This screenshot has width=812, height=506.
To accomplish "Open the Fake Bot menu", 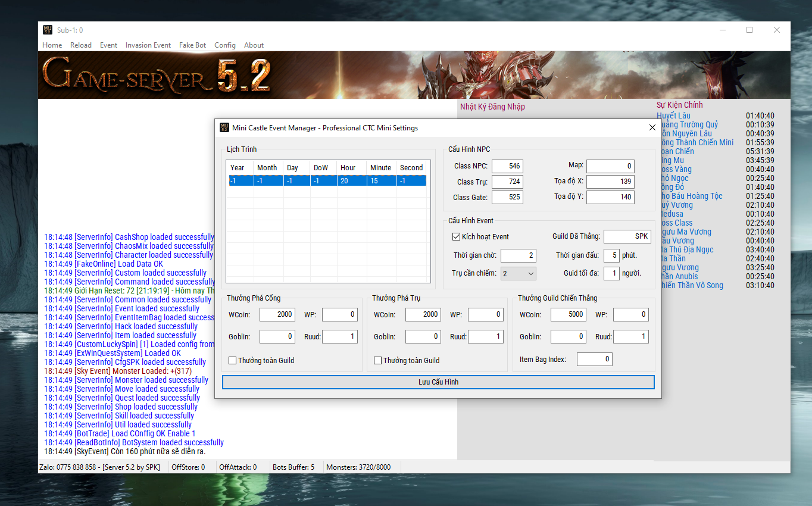I will point(192,45).
